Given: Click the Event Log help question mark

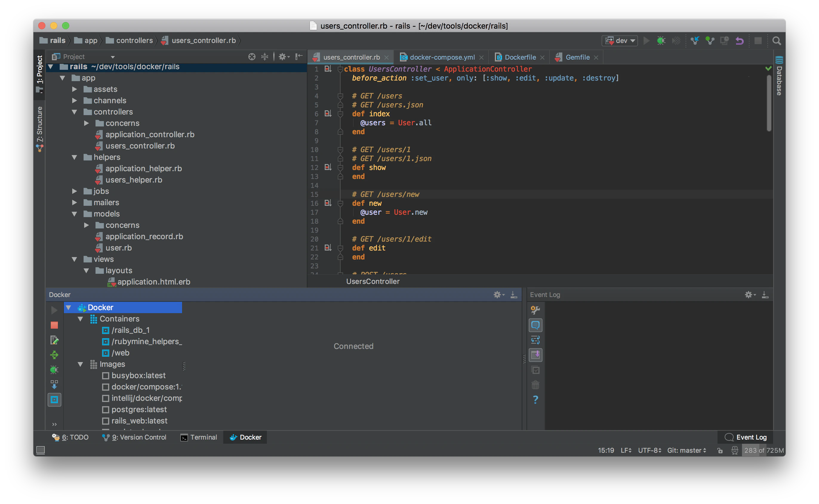Looking at the screenshot, I should [x=535, y=400].
